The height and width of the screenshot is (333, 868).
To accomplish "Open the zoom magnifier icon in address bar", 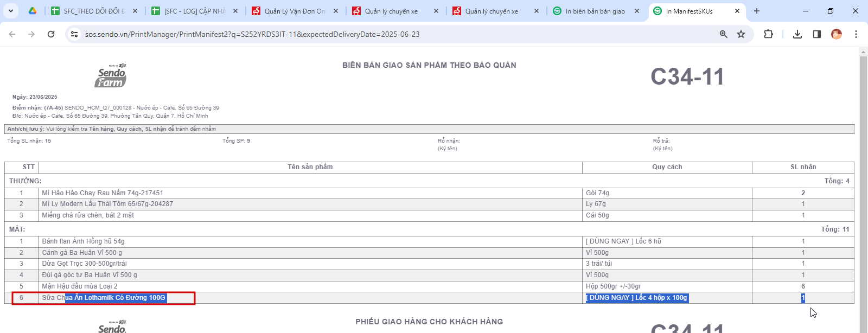I will [x=724, y=34].
